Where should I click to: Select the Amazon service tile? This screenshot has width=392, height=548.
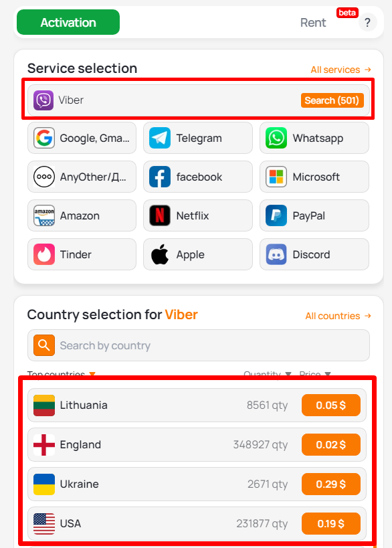point(82,215)
